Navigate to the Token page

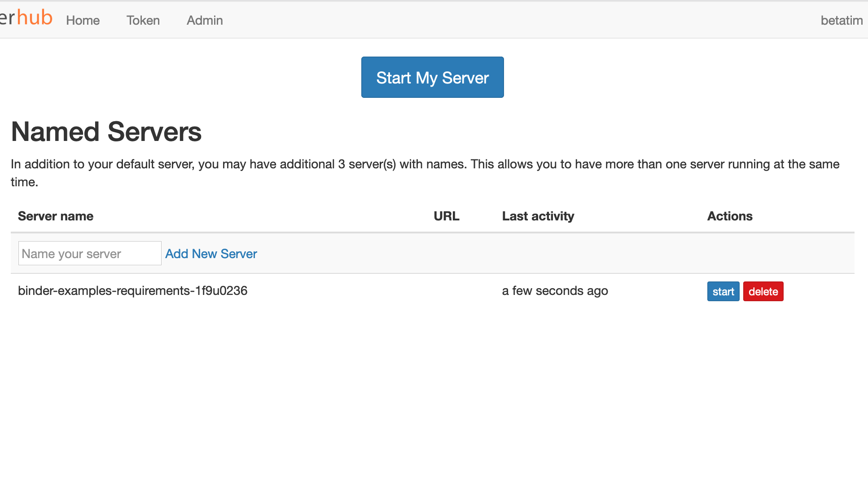point(143,20)
